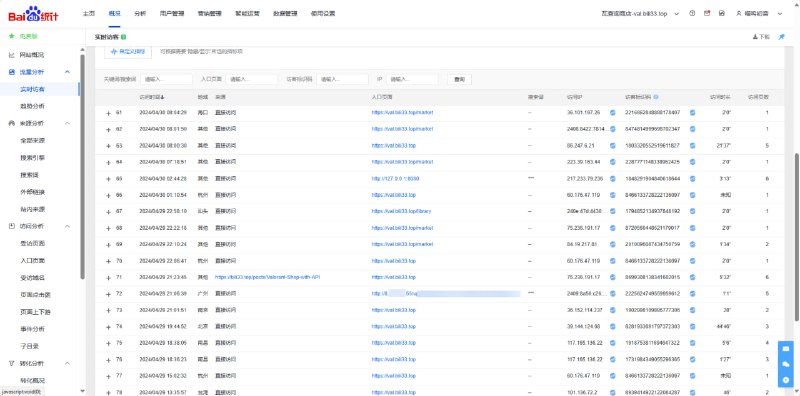
Task: Expand row 72 details with plus sign
Action: [x=108, y=294]
